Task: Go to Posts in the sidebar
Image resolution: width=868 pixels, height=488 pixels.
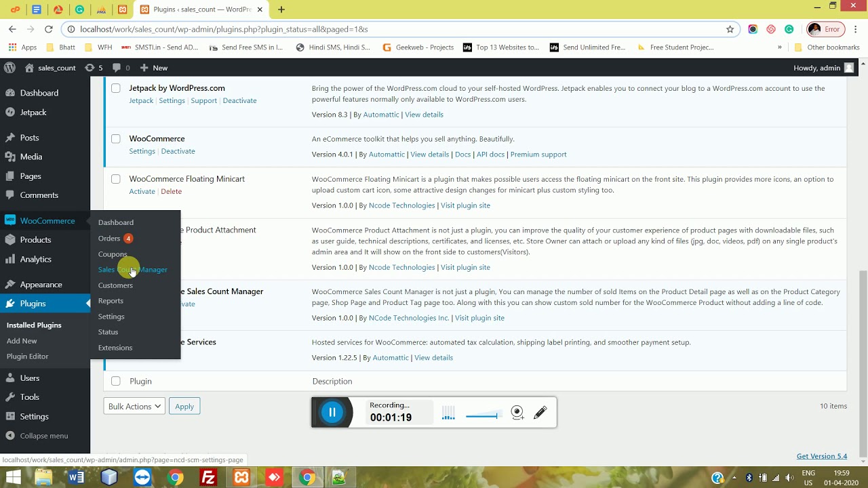Action: click(x=29, y=138)
